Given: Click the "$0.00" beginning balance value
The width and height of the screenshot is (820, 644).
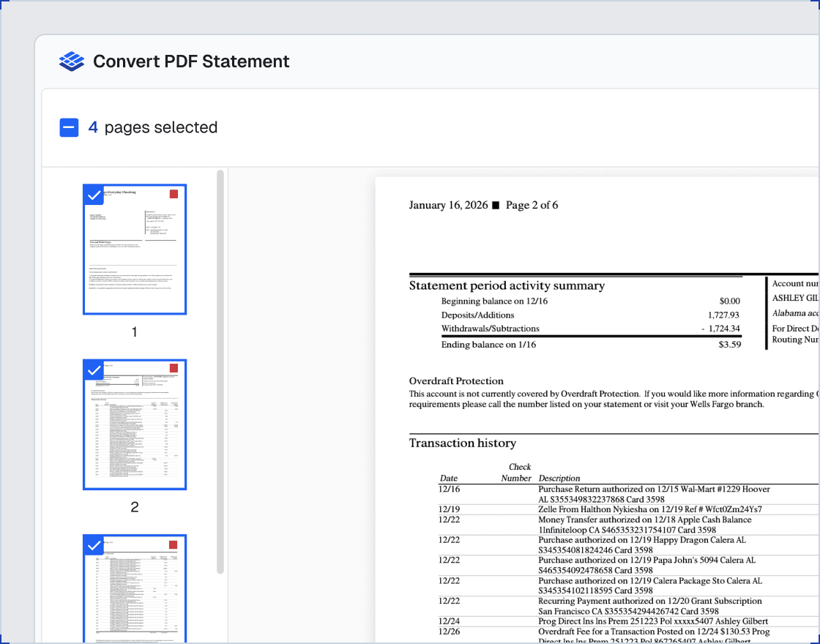Looking at the screenshot, I should pos(729,301).
